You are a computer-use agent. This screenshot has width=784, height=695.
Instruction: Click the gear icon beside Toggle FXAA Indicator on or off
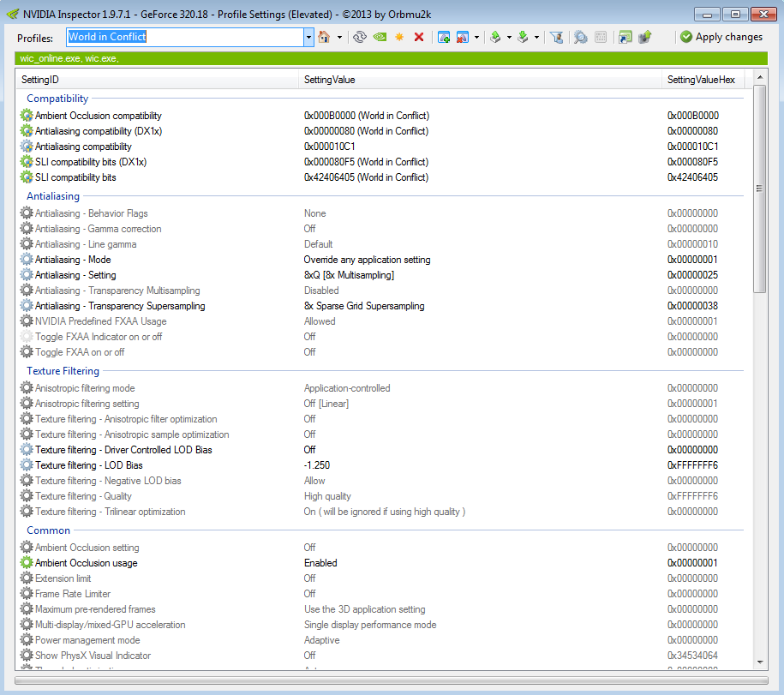[27, 337]
